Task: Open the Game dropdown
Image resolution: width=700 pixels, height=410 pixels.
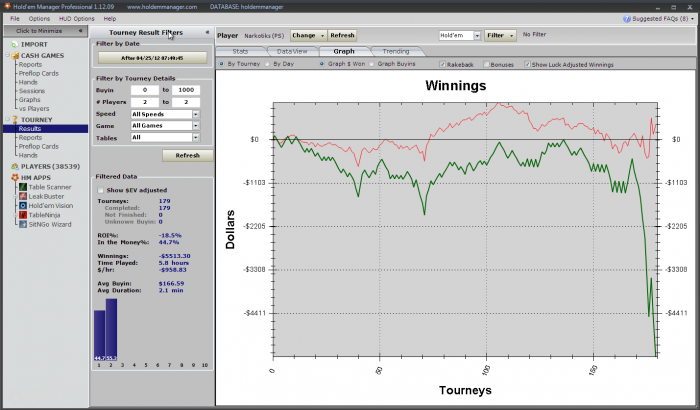Action: pyautogui.click(x=196, y=126)
